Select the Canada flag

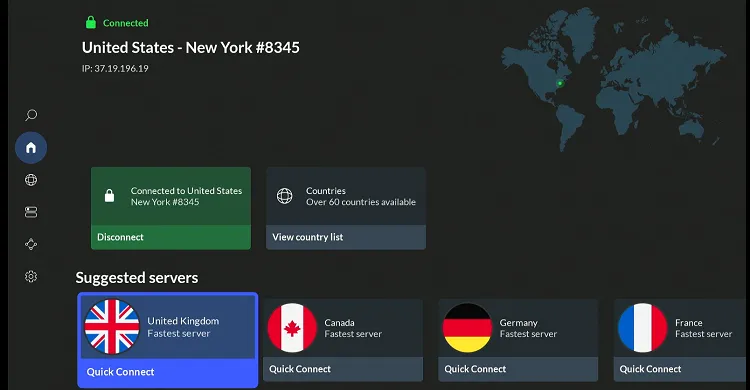[292, 328]
